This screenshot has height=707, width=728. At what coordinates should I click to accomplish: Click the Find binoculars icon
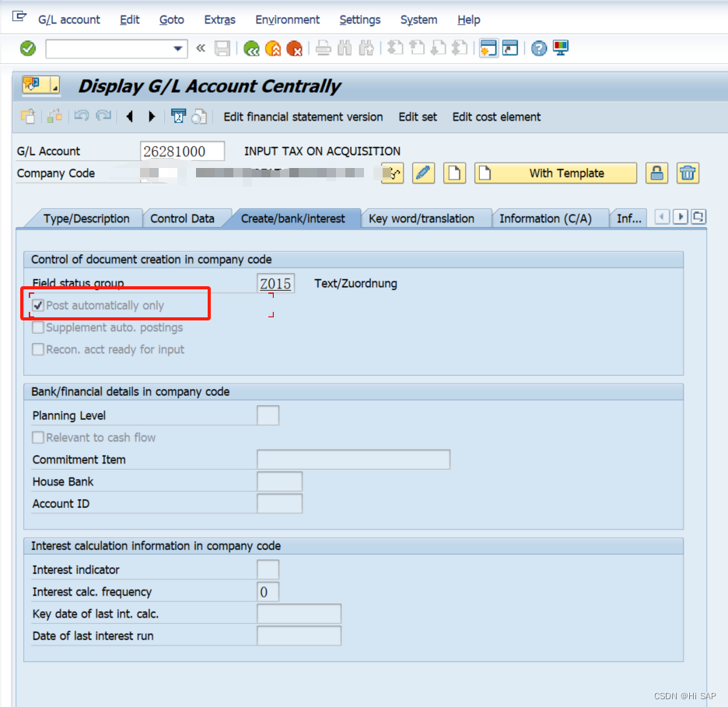(x=343, y=48)
